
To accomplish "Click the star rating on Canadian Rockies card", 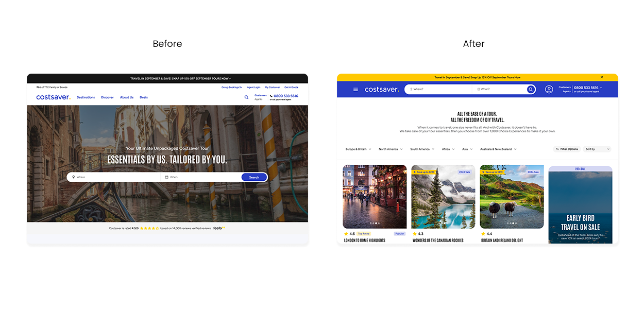I will (418, 234).
